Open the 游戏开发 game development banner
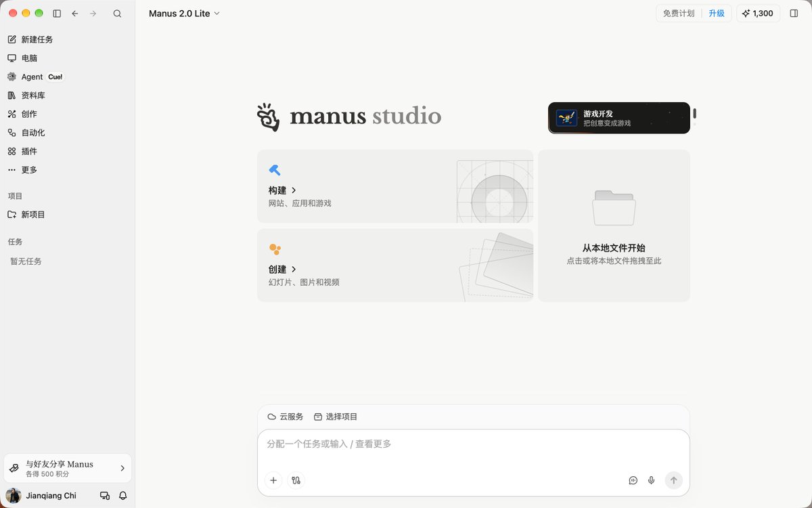The height and width of the screenshot is (508, 812). pyautogui.click(x=619, y=118)
